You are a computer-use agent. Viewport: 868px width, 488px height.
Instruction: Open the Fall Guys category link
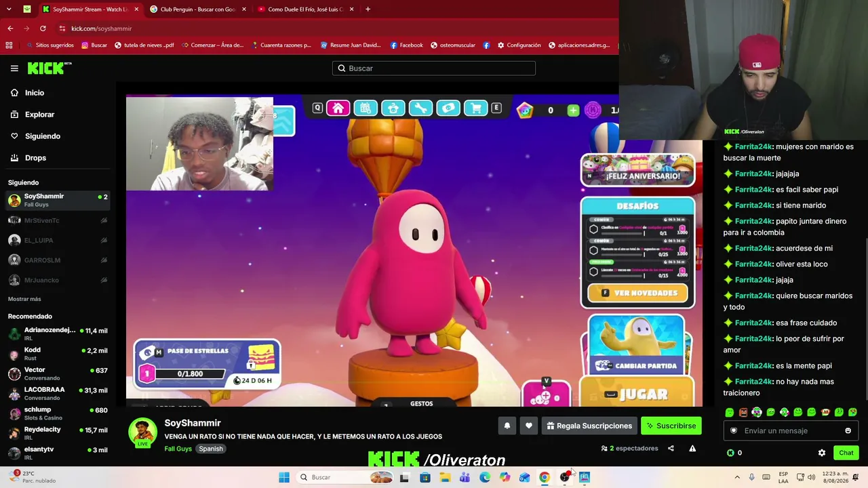tap(178, 449)
